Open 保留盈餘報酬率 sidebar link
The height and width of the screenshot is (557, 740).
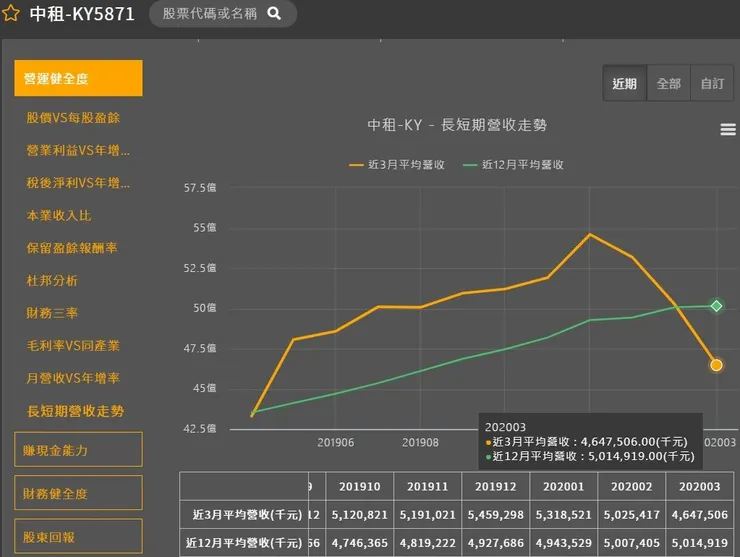point(72,248)
